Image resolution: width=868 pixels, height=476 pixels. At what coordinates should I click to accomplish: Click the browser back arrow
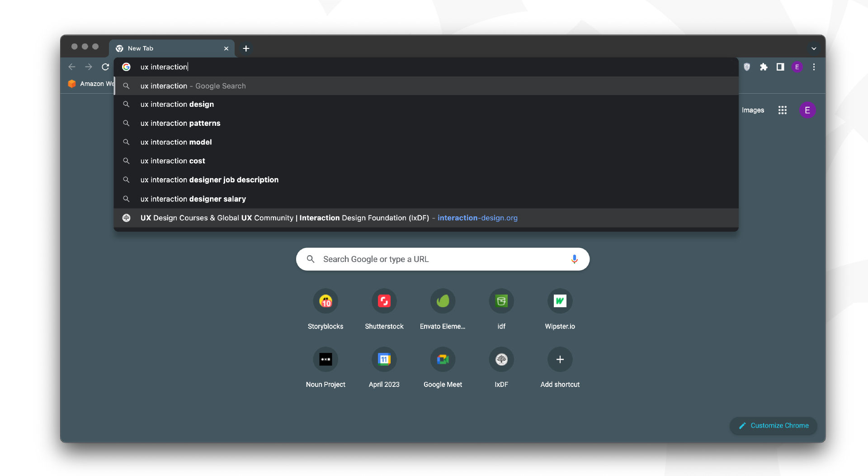tap(72, 67)
